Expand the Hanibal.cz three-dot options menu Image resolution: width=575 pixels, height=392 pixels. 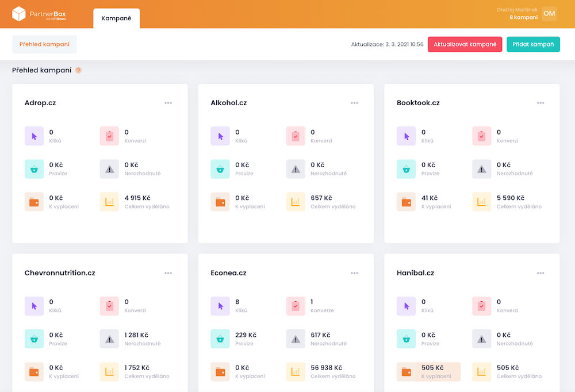coord(540,273)
